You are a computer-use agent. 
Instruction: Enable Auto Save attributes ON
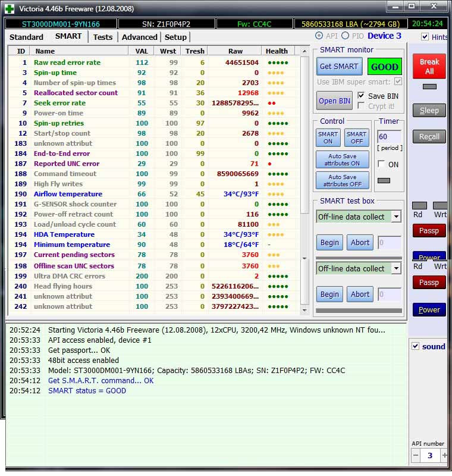point(342,159)
